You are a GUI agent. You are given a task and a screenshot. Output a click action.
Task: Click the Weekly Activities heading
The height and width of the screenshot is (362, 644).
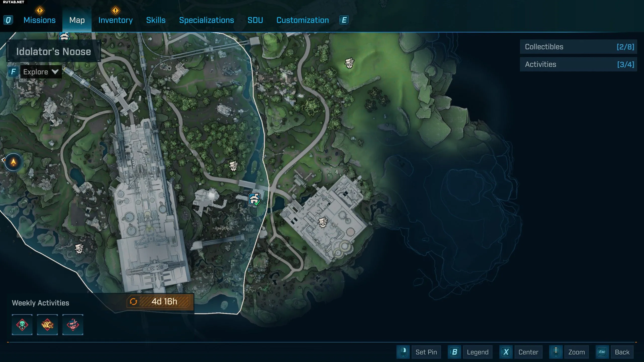click(41, 303)
